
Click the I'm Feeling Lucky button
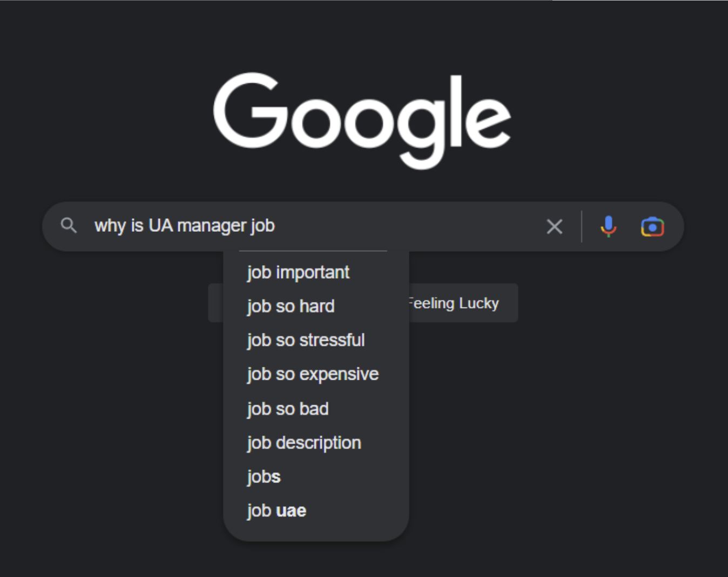463,303
